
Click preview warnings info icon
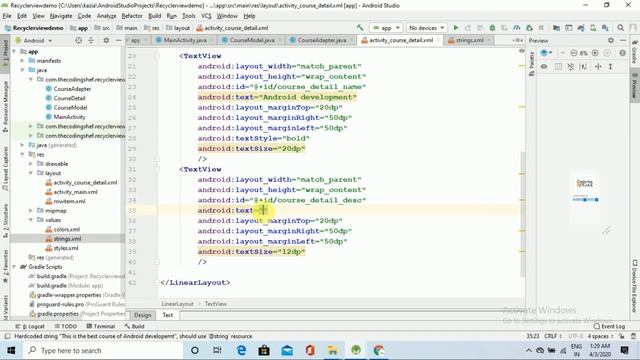tap(622, 53)
